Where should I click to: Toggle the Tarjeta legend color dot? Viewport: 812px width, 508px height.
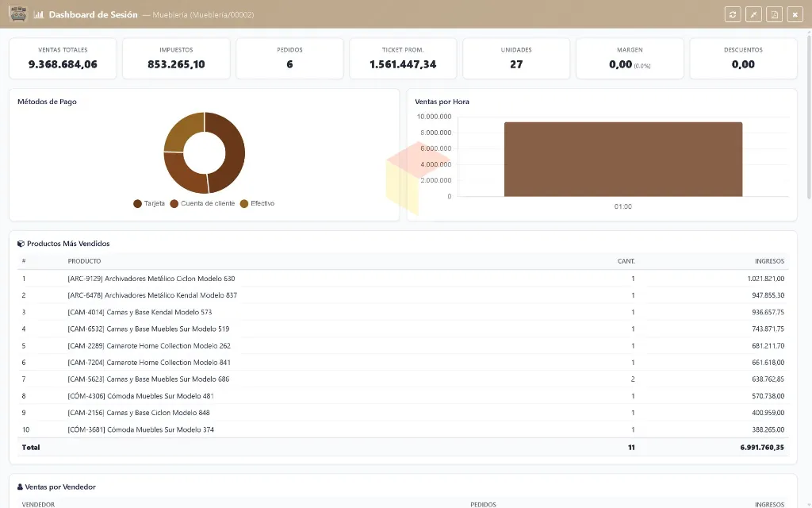point(137,204)
